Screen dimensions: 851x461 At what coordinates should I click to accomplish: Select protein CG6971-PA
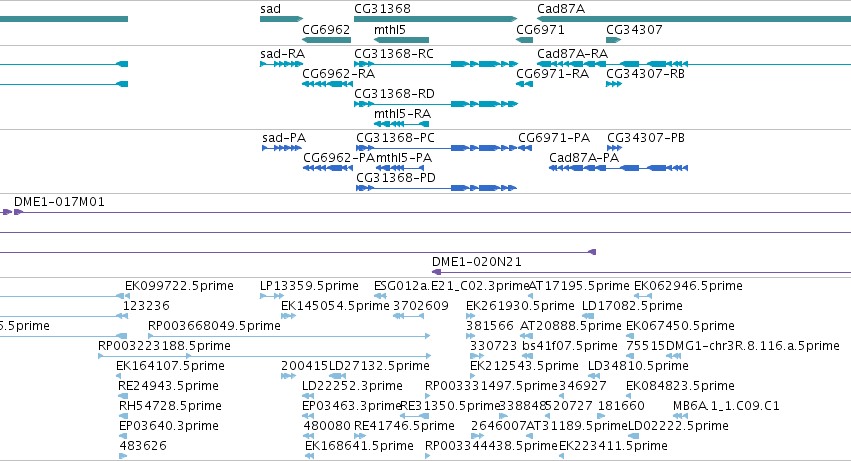[554, 138]
